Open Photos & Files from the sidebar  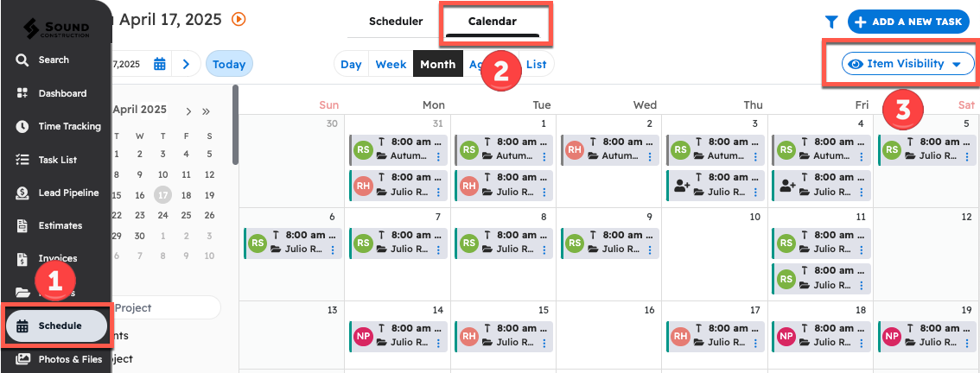(x=69, y=359)
